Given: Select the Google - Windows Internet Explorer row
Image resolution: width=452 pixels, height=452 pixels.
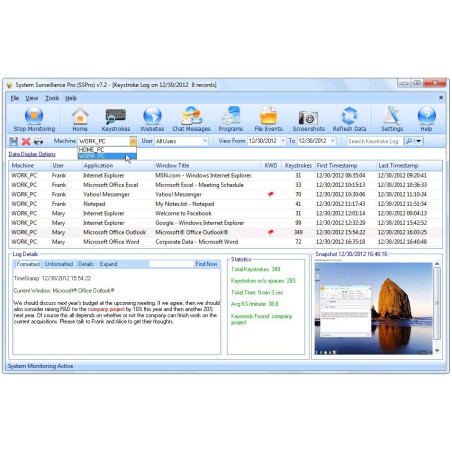Looking at the screenshot, I should (x=225, y=223).
